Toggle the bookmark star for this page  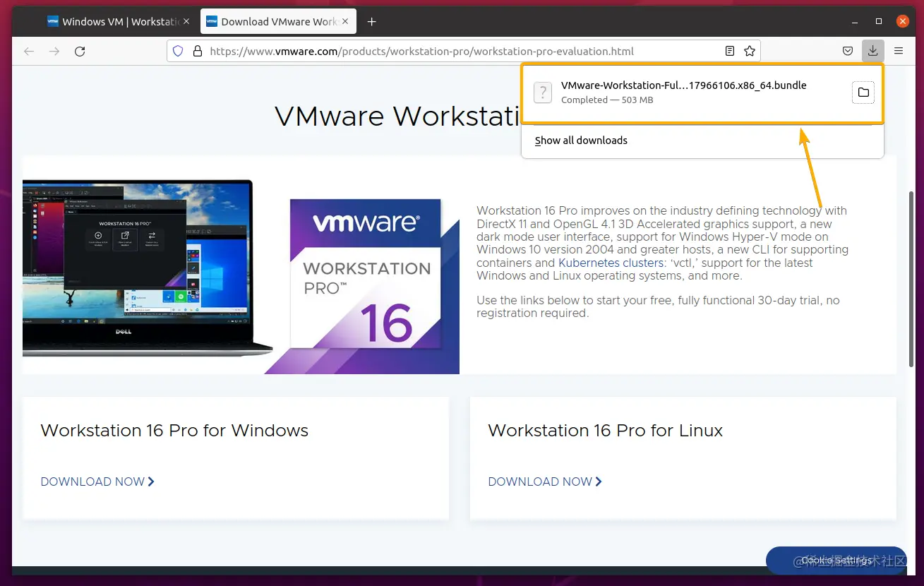coord(748,51)
